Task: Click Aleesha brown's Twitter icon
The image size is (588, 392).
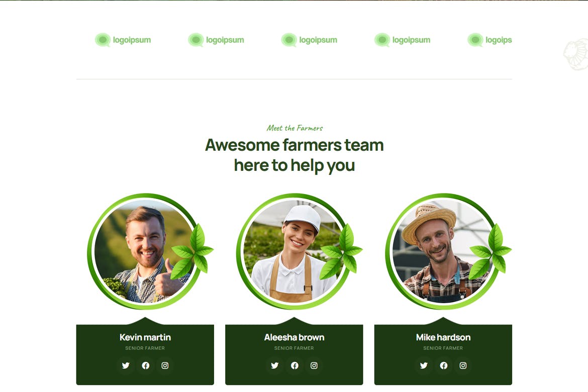Action: click(275, 365)
